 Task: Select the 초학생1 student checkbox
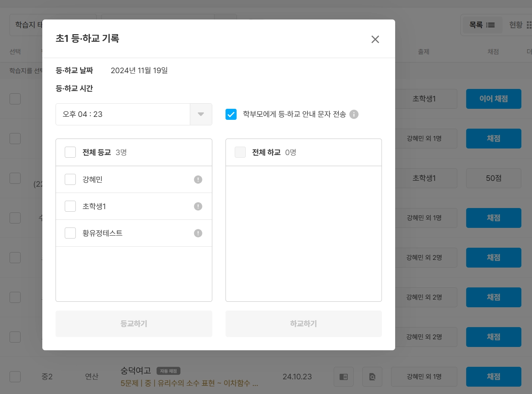tap(70, 206)
